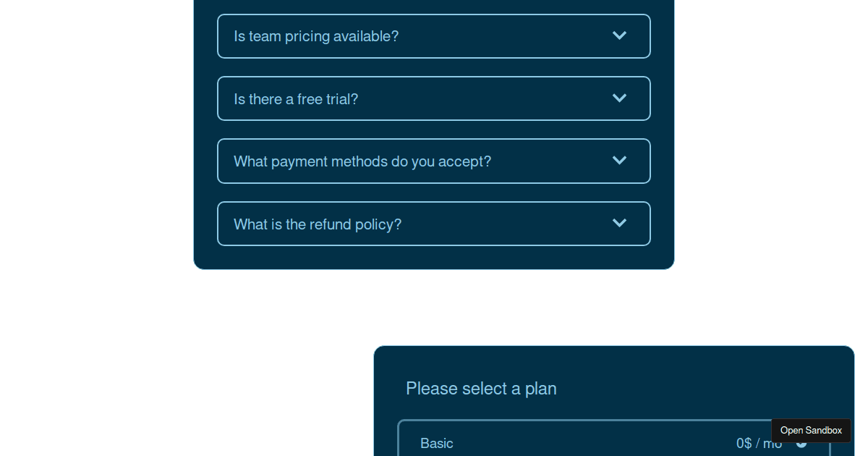
Task: Click the payment methods question text
Action: 362,161
